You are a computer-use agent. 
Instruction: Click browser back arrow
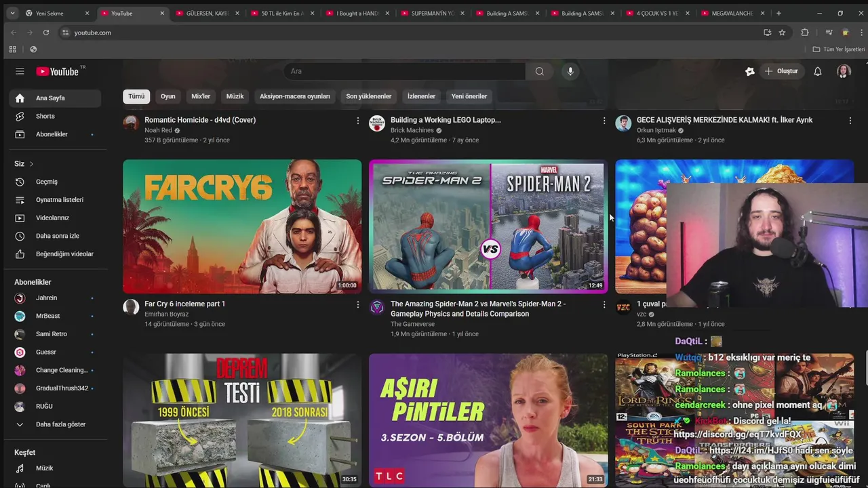tap(14, 33)
